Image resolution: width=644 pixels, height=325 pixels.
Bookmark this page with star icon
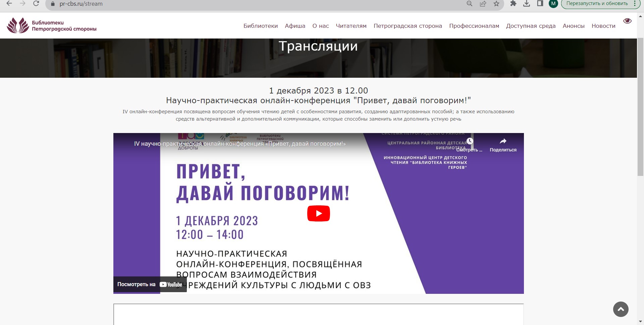pos(496,4)
